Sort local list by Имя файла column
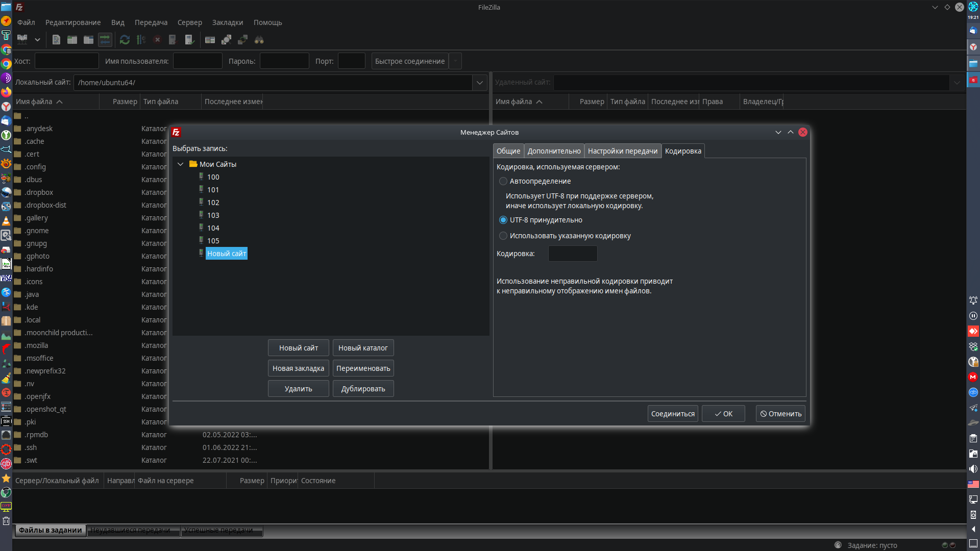The image size is (980, 551). (x=56, y=102)
